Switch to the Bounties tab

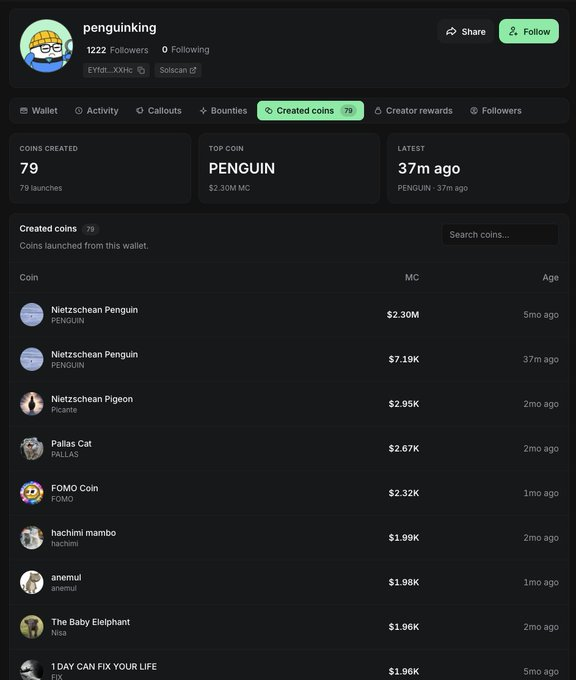pos(223,111)
